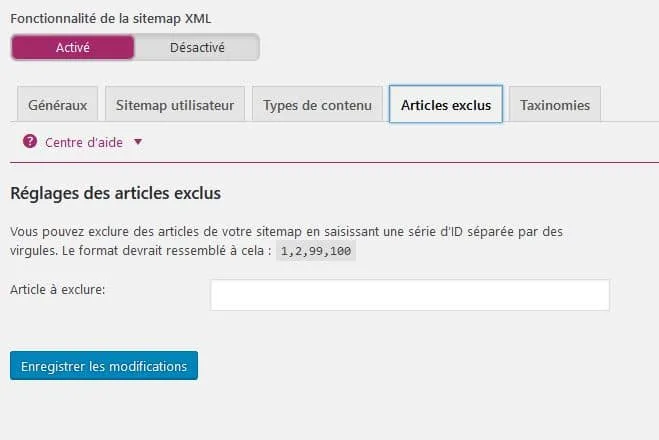Switch XML sitemap to Désactivé
This screenshot has height=440, width=659.
coord(197,47)
